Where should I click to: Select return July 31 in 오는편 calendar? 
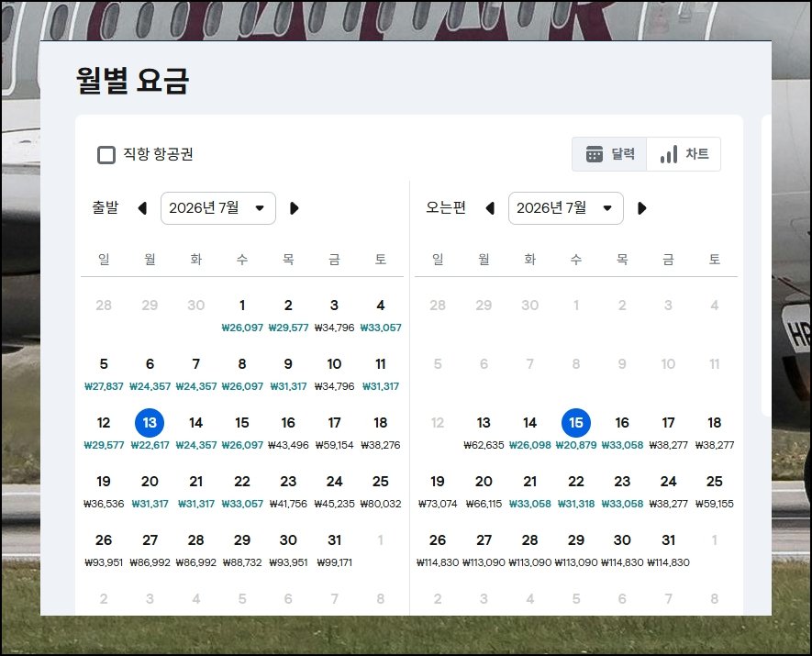(x=668, y=550)
